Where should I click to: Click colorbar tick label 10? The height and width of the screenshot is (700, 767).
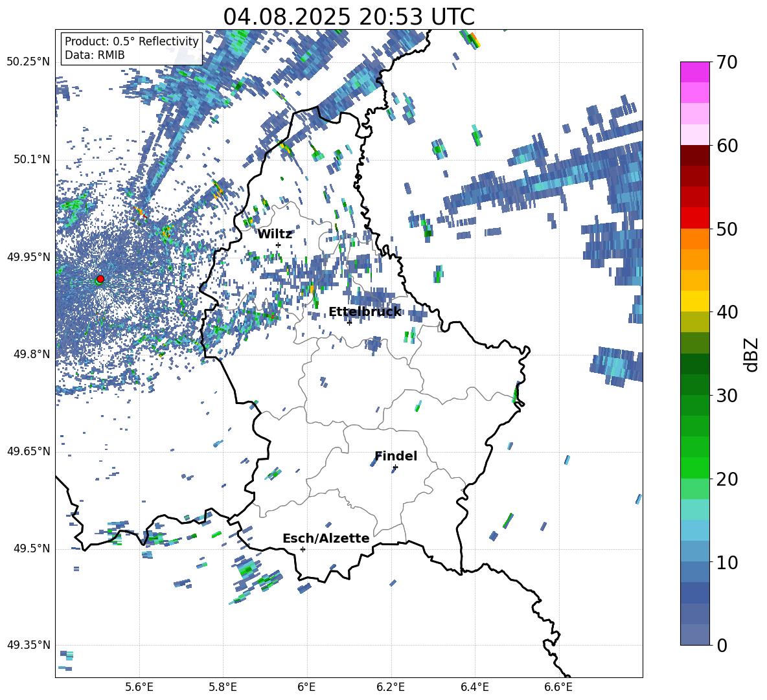727,562
